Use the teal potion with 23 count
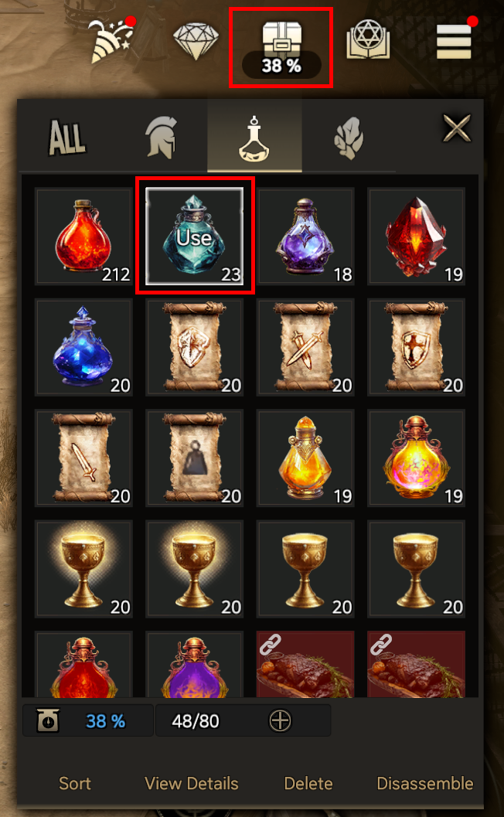 [194, 236]
